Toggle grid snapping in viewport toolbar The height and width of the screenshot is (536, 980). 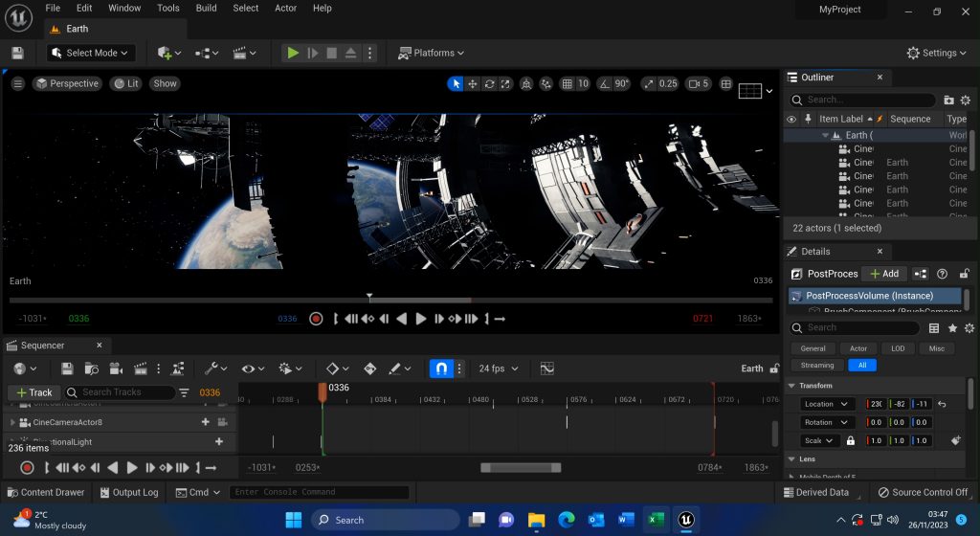pyautogui.click(x=567, y=83)
